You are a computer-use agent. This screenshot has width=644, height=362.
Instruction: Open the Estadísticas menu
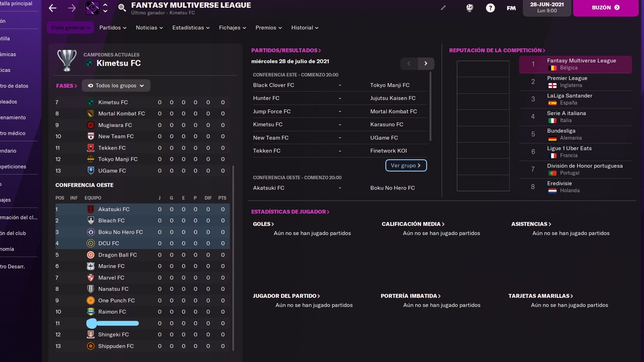(191, 28)
